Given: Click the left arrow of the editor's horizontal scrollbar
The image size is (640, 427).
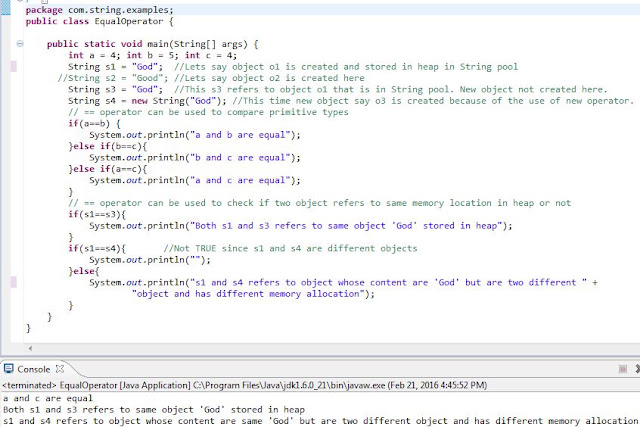Looking at the screenshot, I should pos(30,348).
